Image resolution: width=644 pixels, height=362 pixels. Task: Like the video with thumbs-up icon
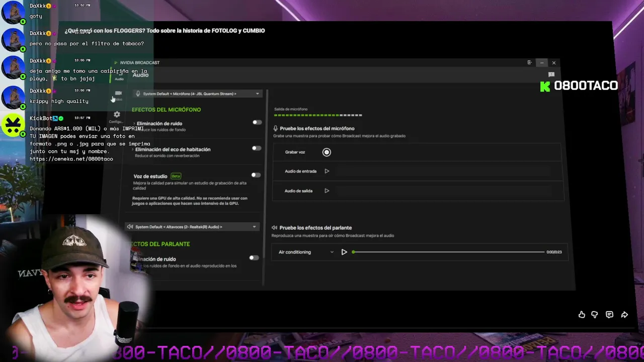click(x=582, y=315)
